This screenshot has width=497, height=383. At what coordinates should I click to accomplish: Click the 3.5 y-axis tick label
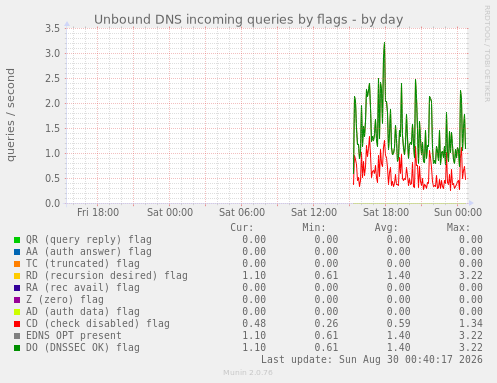click(53, 28)
